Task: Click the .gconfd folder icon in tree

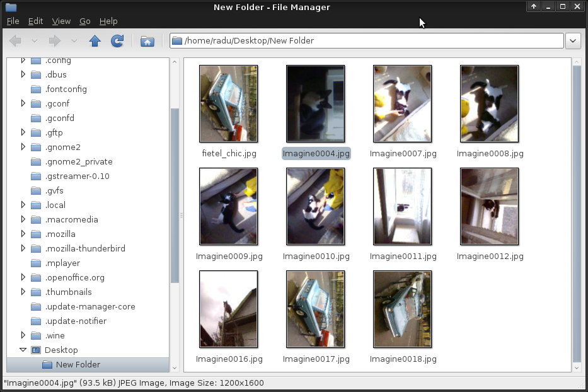Action: (35, 118)
